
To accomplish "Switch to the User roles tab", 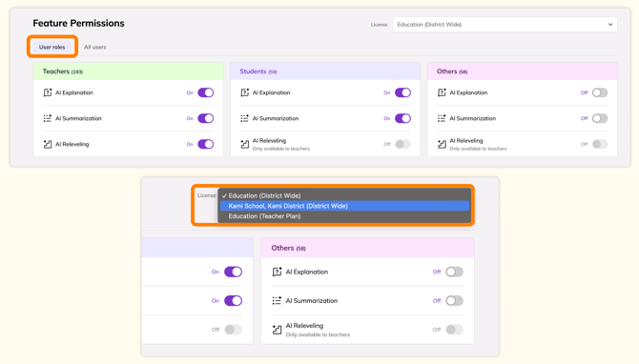I will tap(52, 47).
